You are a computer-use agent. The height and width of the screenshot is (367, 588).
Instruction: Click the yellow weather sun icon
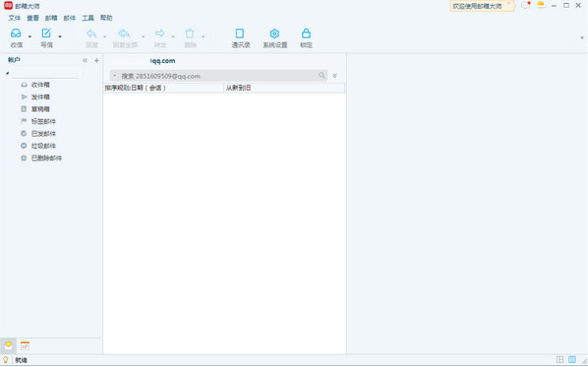[541, 5]
